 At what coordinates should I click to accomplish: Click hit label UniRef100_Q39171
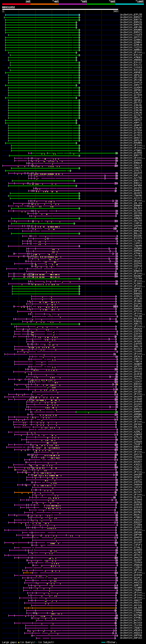pyautogui.click(x=131, y=170)
